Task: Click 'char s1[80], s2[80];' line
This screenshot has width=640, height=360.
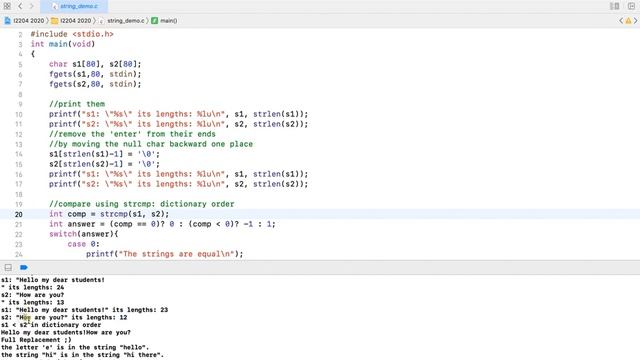Action: [x=95, y=64]
